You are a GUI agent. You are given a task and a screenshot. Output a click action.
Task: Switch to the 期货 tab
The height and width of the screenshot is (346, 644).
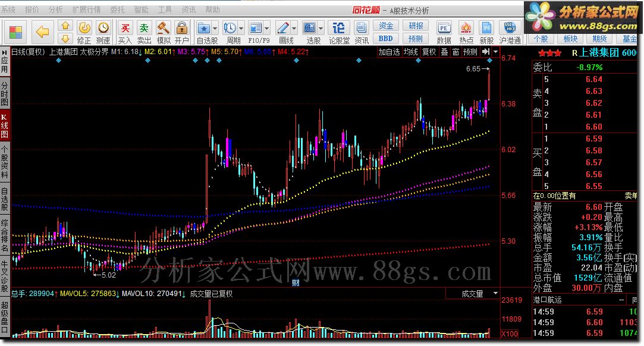point(599,39)
